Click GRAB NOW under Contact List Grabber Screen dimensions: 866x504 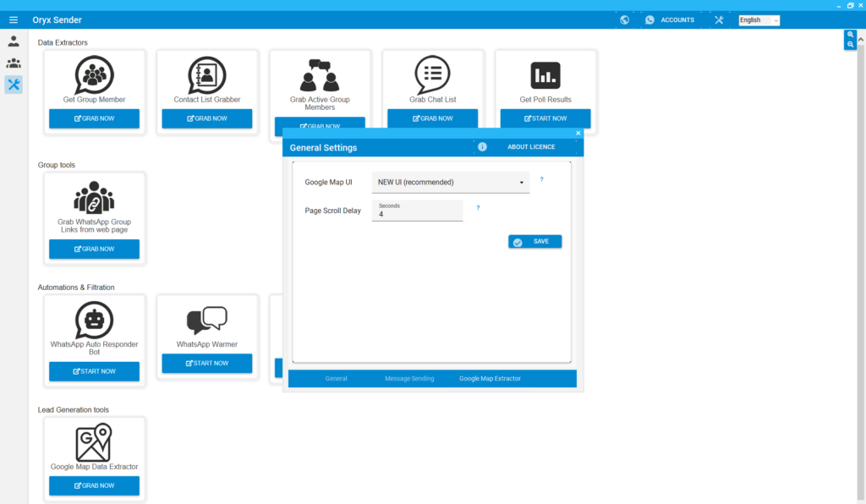click(x=207, y=118)
